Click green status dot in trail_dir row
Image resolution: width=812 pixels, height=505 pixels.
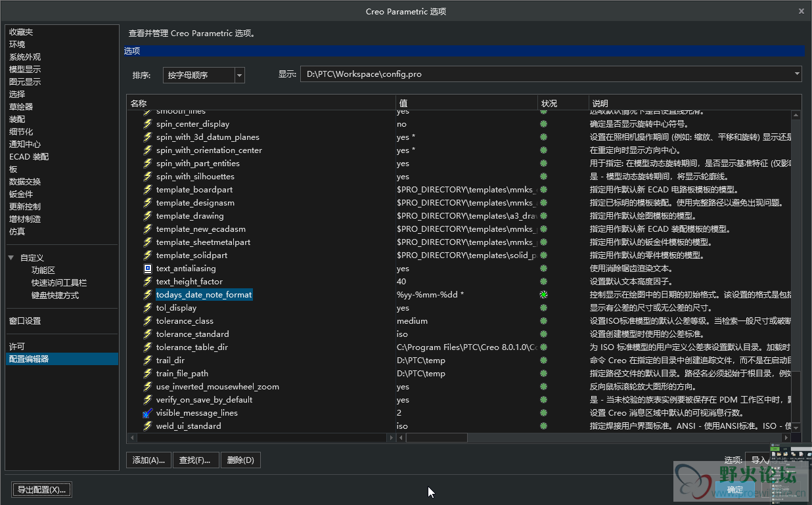click(x=543, y=361)
